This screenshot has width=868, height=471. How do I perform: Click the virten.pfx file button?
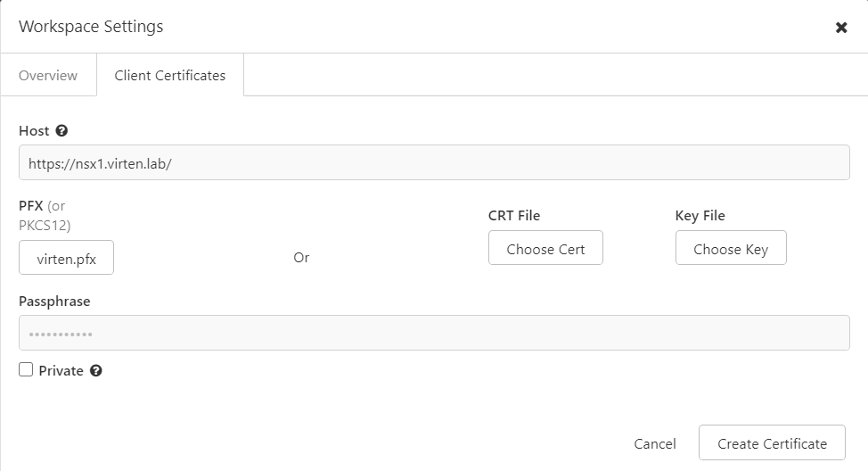click(x=67, y=258)
